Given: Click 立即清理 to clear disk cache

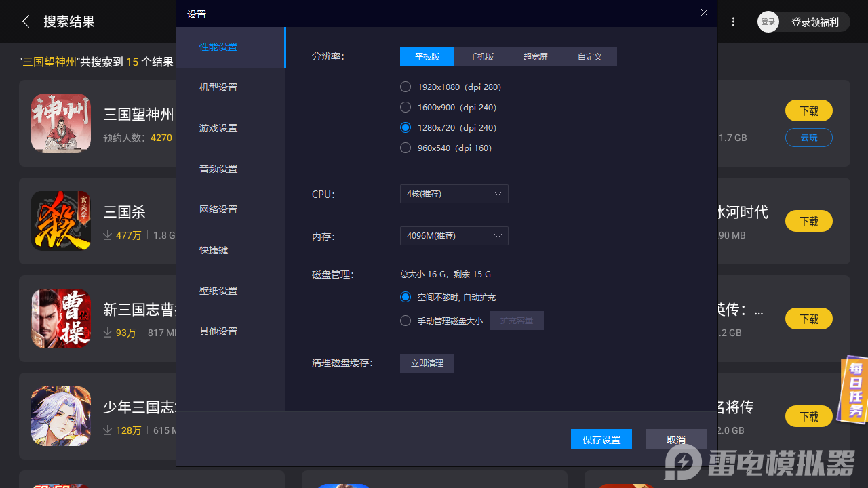Looking at the screenshot, I should 427,363.
